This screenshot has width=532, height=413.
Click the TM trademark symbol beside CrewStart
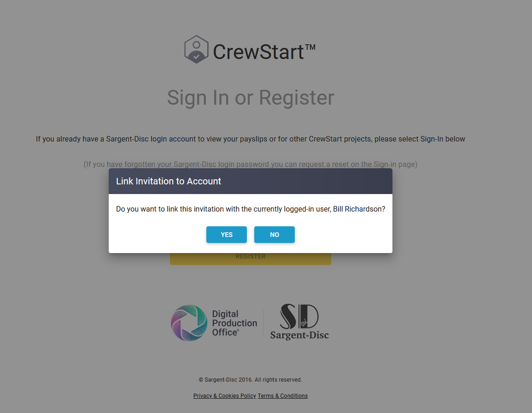(310, 47)
